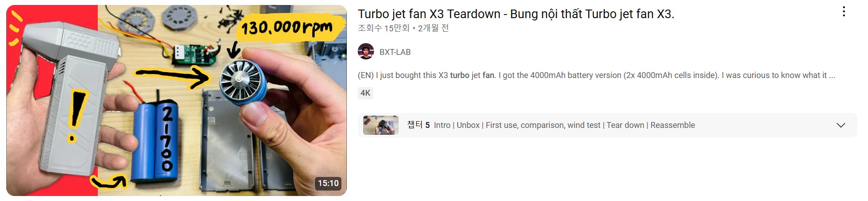
Task: Select the First use, comparison, wind test chapter
Action: 543,125
